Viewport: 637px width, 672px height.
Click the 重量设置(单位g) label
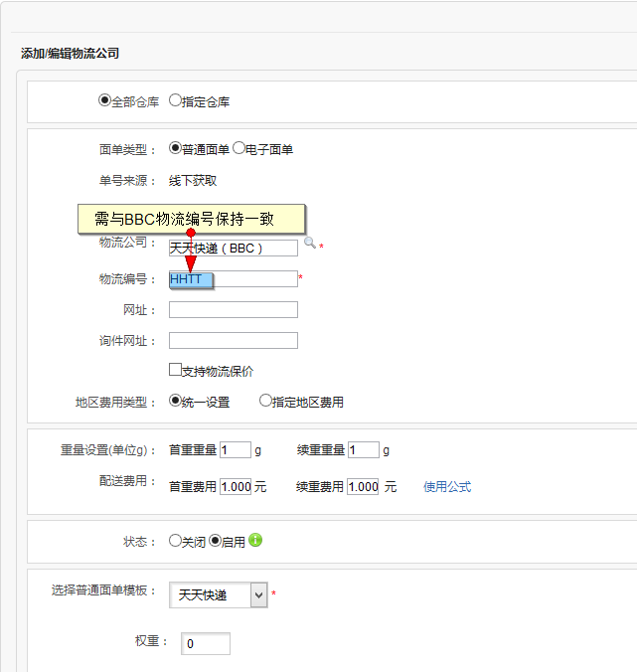pos(108,450)
